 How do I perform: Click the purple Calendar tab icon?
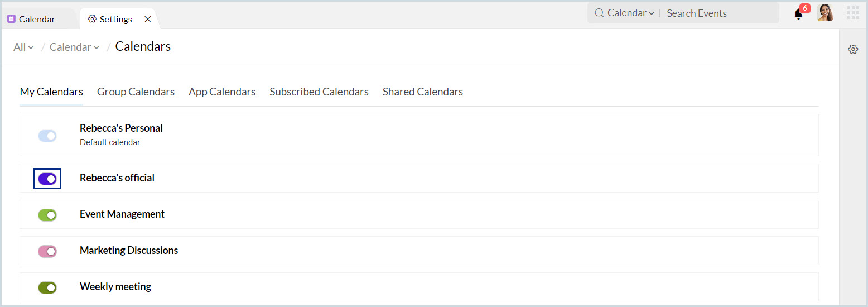pos(11,19)
